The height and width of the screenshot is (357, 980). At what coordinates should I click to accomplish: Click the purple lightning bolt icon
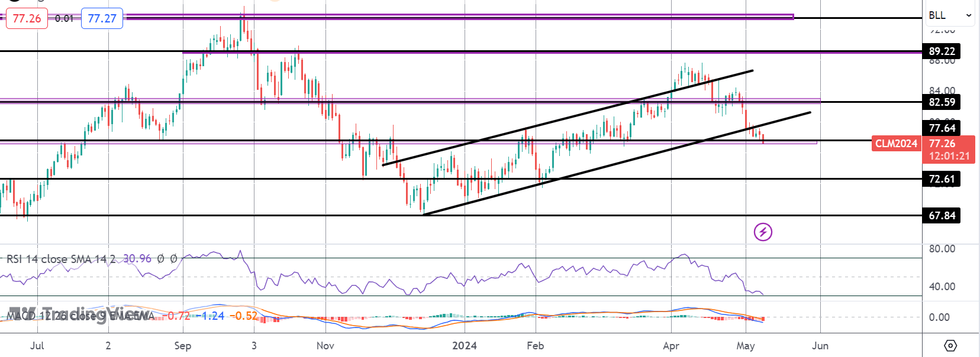coord(763,232)
